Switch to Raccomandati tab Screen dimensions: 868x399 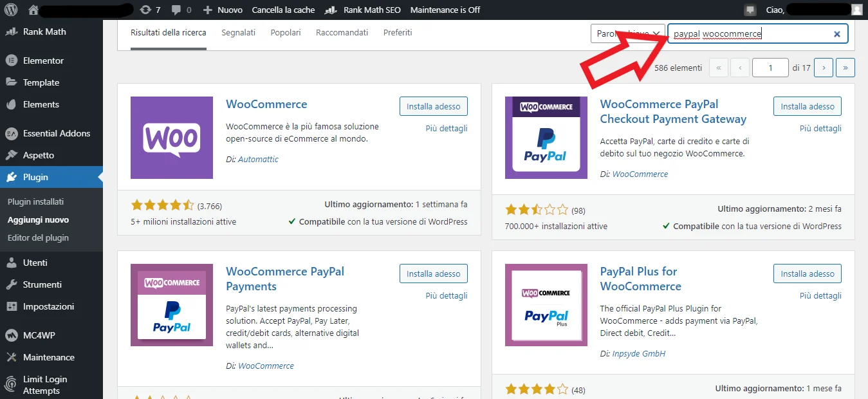(x=342, y=33)
